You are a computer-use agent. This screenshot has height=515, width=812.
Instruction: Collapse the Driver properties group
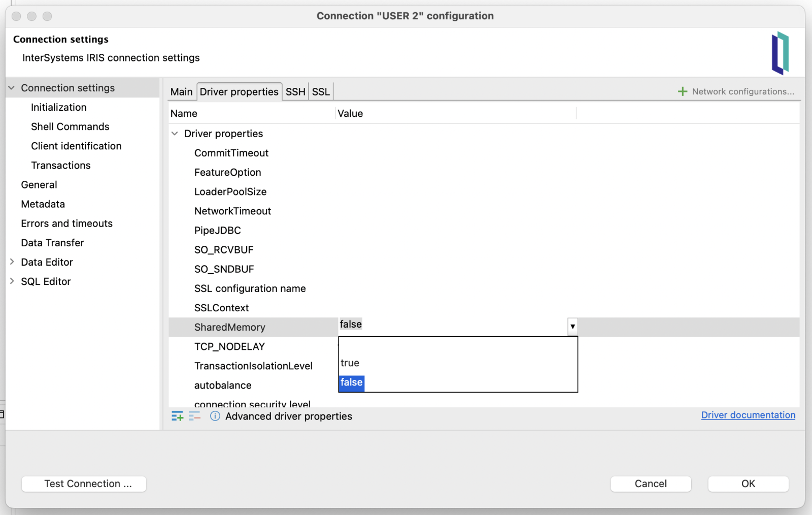[175, 134]
